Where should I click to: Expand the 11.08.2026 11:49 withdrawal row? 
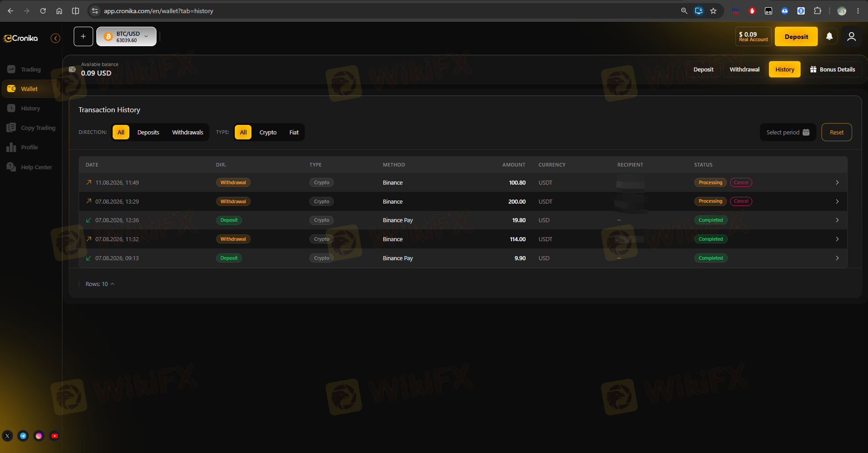click(837, 182)
